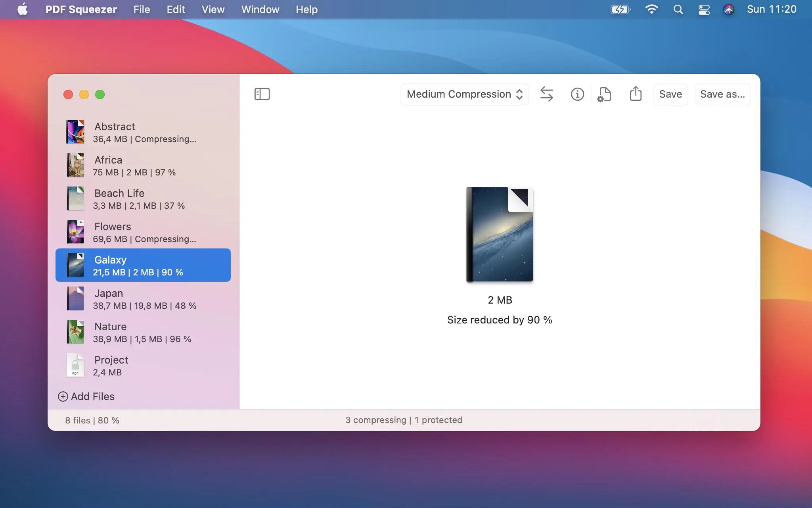Open the File menu

coord(142,9)
